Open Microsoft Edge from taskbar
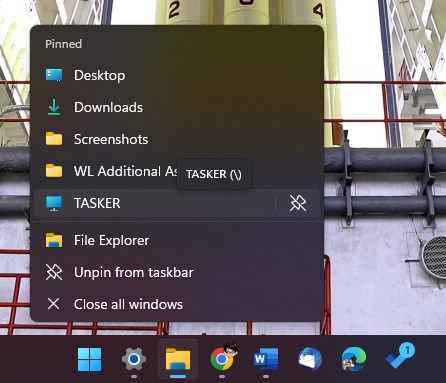The width and height of the screenshot is (446, 383). [x=354, y=359]
